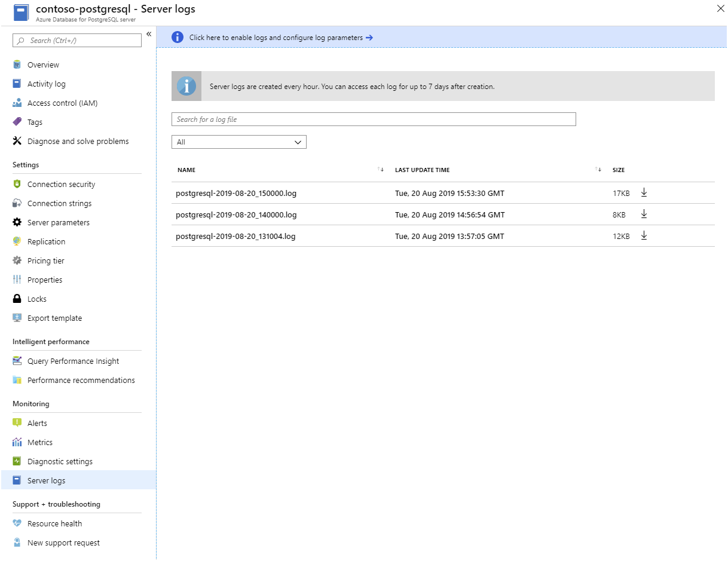
Task: Click the SIZE column header
Action: tap(619, 170)
